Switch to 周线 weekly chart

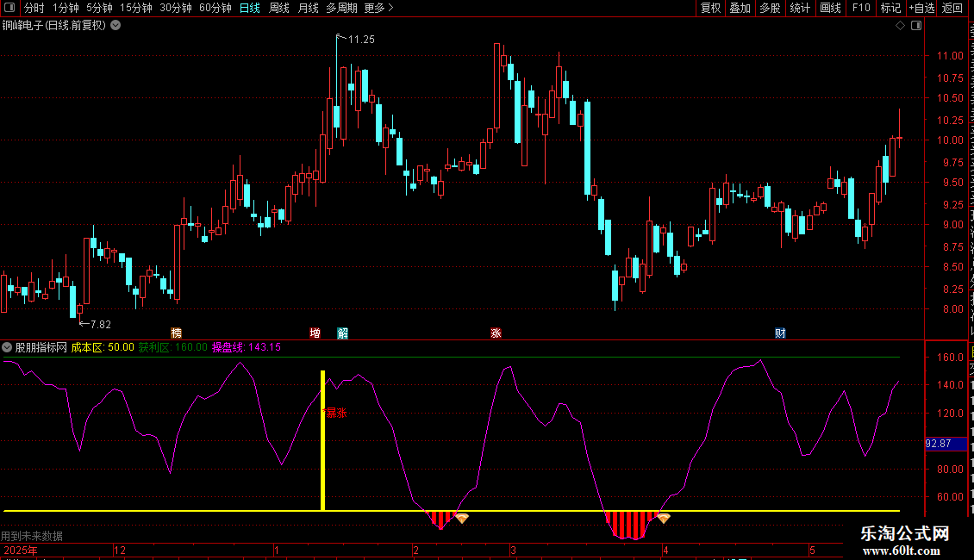[279, 8]
